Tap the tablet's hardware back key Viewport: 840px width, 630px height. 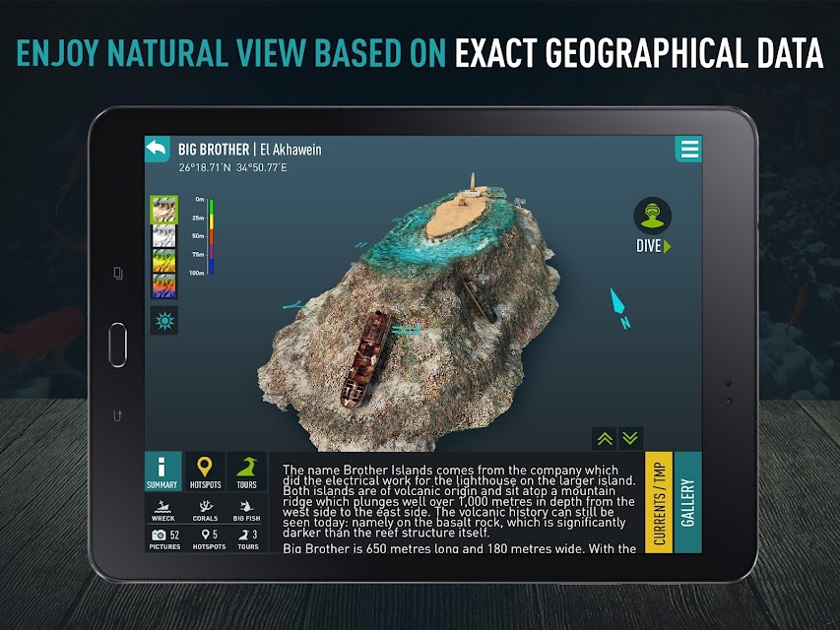click(118, 415)
